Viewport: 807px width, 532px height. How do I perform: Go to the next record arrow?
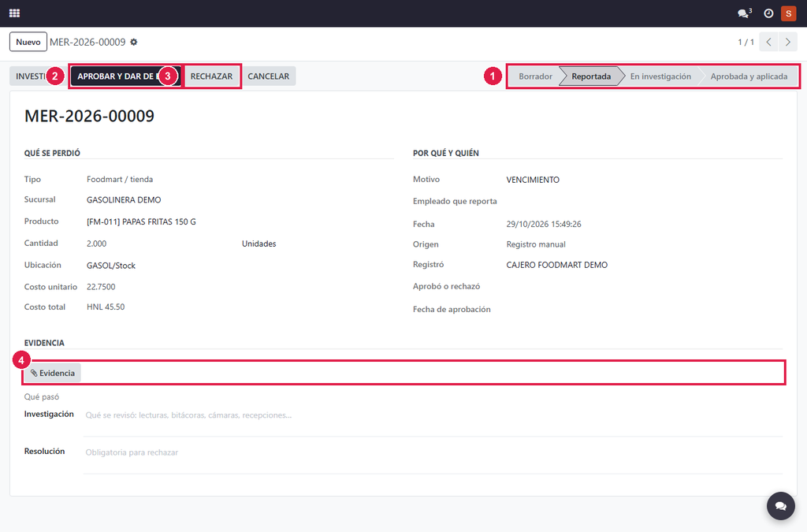(x=788, y=43)
